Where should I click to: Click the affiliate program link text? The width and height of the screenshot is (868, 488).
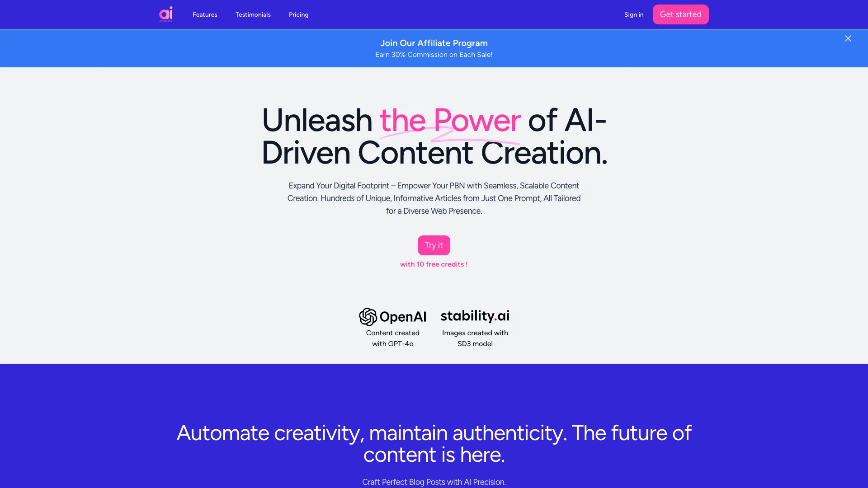point(434,43)
